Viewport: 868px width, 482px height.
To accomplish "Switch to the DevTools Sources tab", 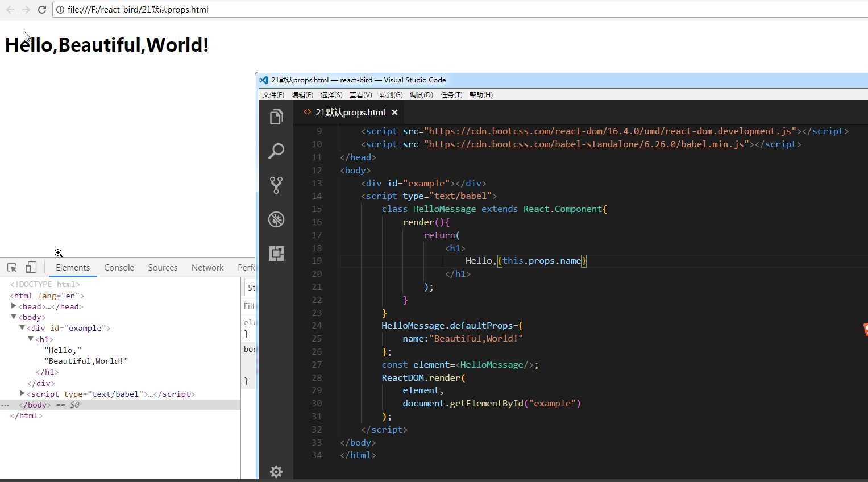I will coord(163,268).
